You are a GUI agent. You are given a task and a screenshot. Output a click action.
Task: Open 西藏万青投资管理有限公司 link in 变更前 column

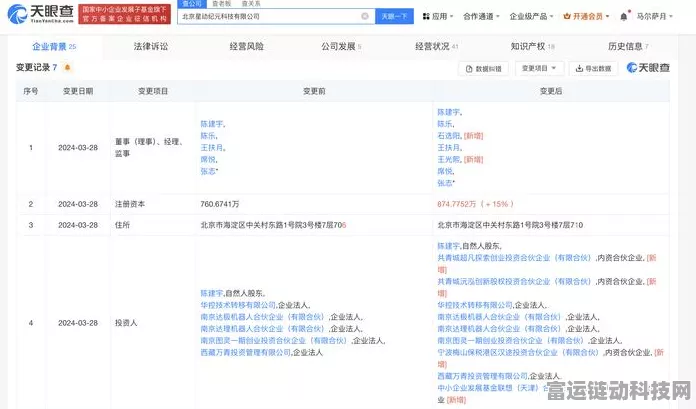245,352
